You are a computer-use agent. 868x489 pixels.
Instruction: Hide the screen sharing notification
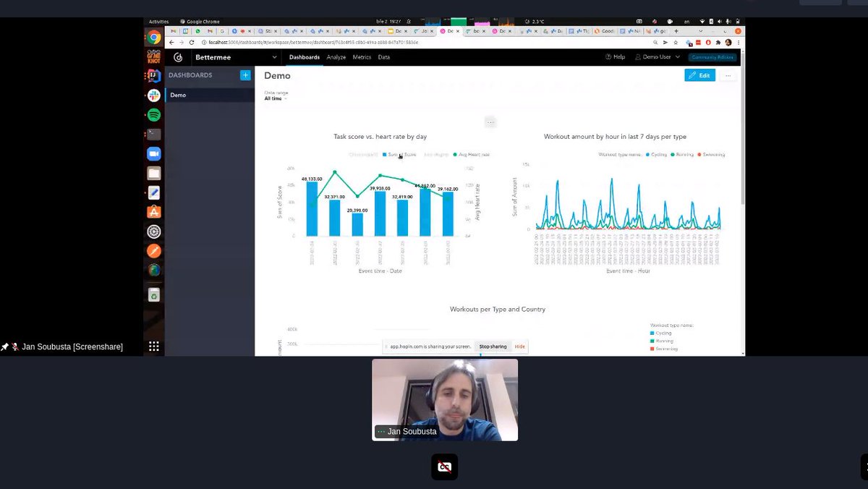[x=520, y=346]
